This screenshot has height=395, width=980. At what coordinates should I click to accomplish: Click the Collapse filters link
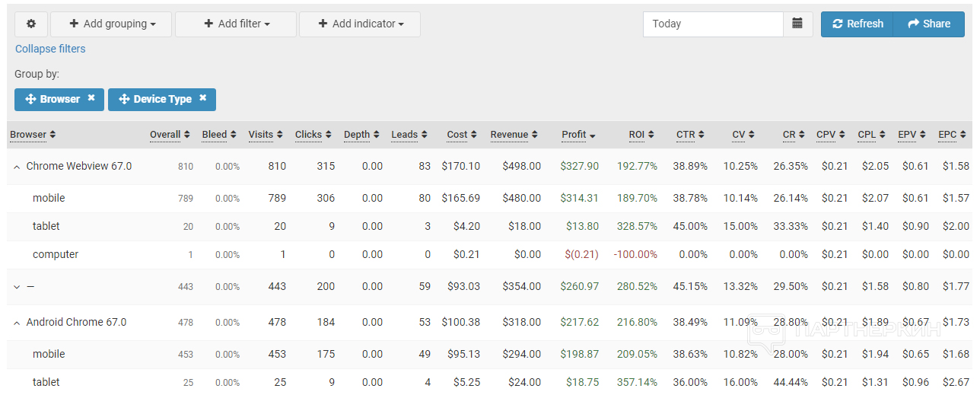coord(50,49)
